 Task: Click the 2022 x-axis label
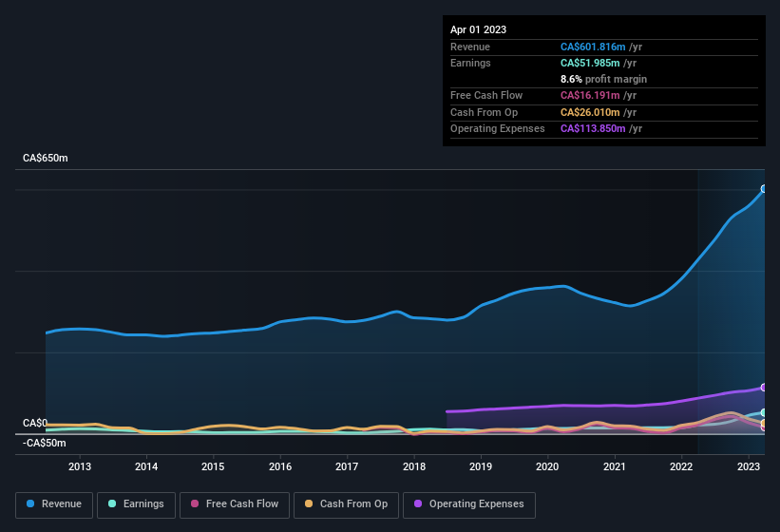[681, 466]
